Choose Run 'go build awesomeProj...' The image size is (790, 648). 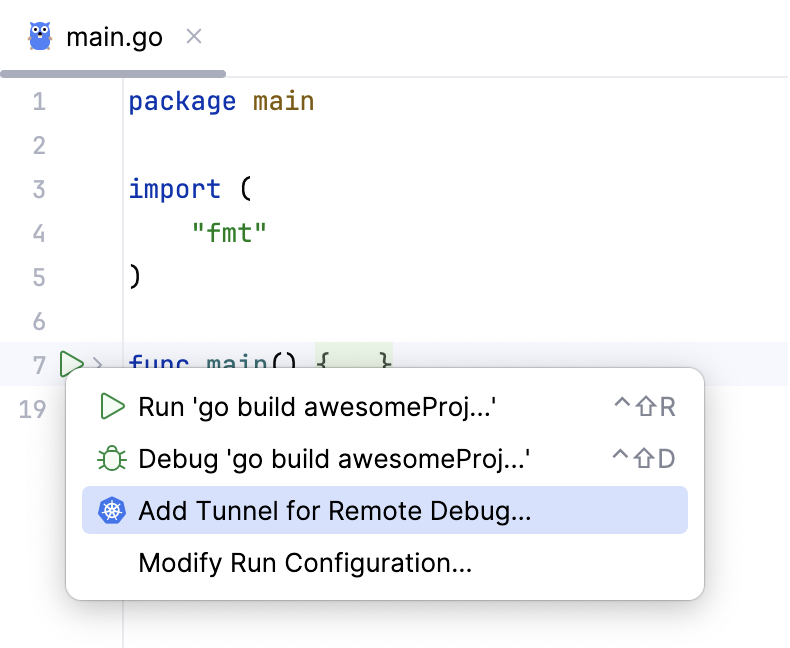(x=318, y=407)
